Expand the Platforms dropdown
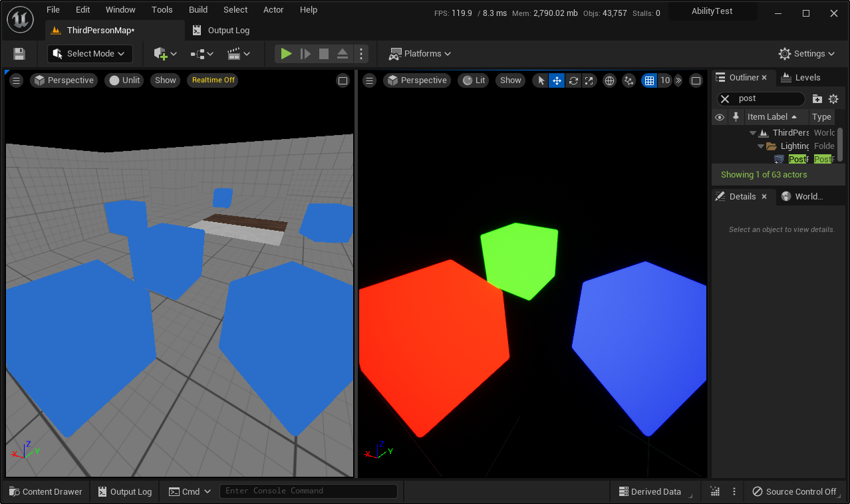The width and height of the screenshot is (850, 504). pyautogui.click(x=420, y=54)
